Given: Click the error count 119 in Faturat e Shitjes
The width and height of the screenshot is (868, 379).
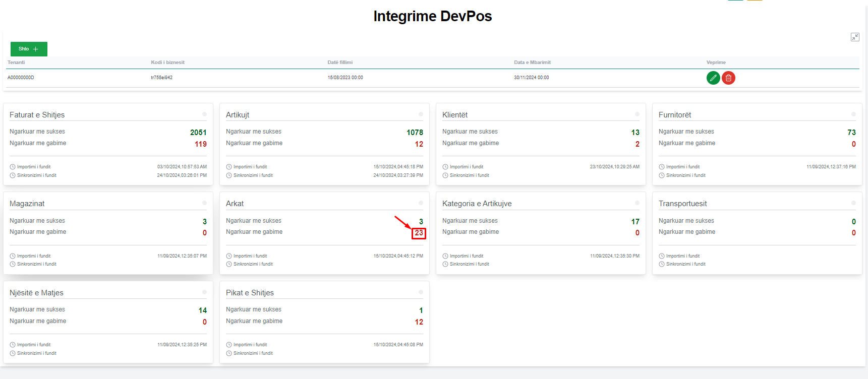Looking at the screenshot, I should click(201, 144).
